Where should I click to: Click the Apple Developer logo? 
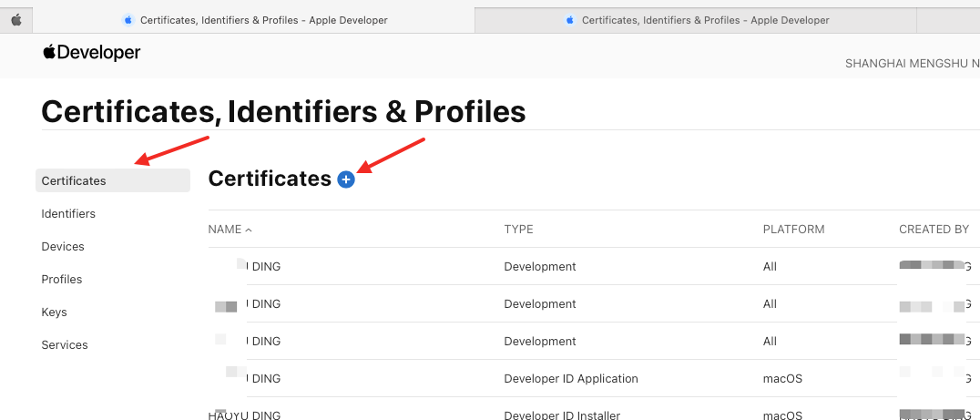(x=91, y=53)
